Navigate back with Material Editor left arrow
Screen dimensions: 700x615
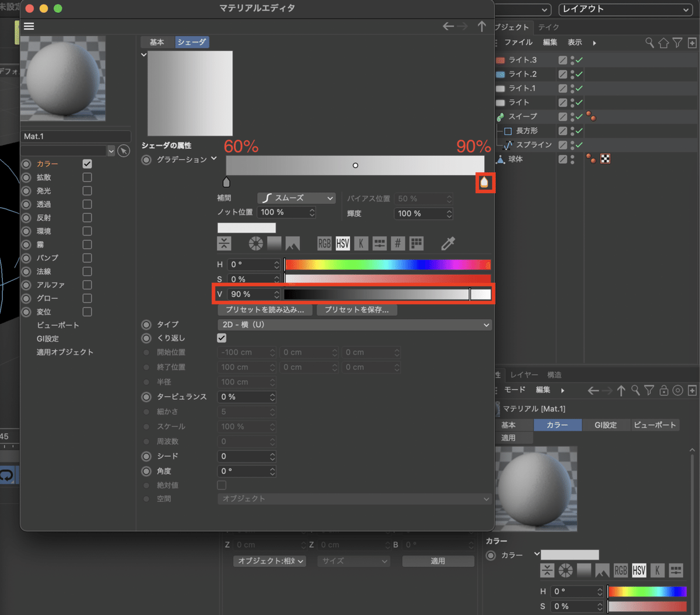tap(448, 26)
